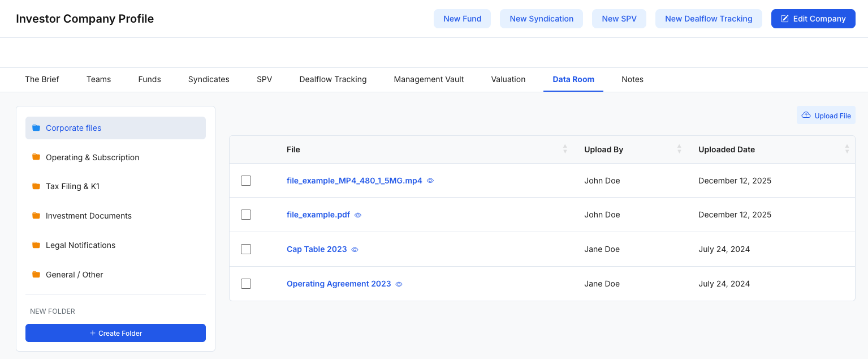Click the Investment Documents folder icon

[x=36, y=216]
